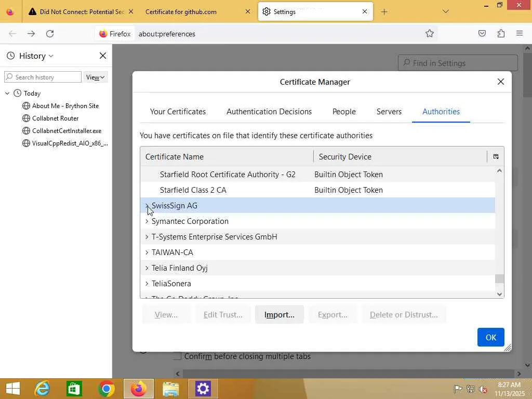This screenshot has width=532, height=399.
Task: Collapse the Today history group
Action: click(7, 93)
